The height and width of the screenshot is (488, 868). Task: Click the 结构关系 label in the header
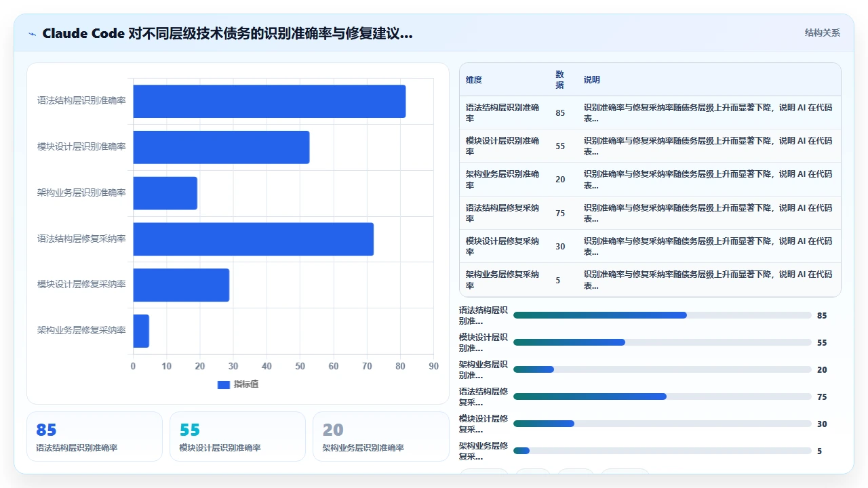pyautogui.click(x=822, y=33)
